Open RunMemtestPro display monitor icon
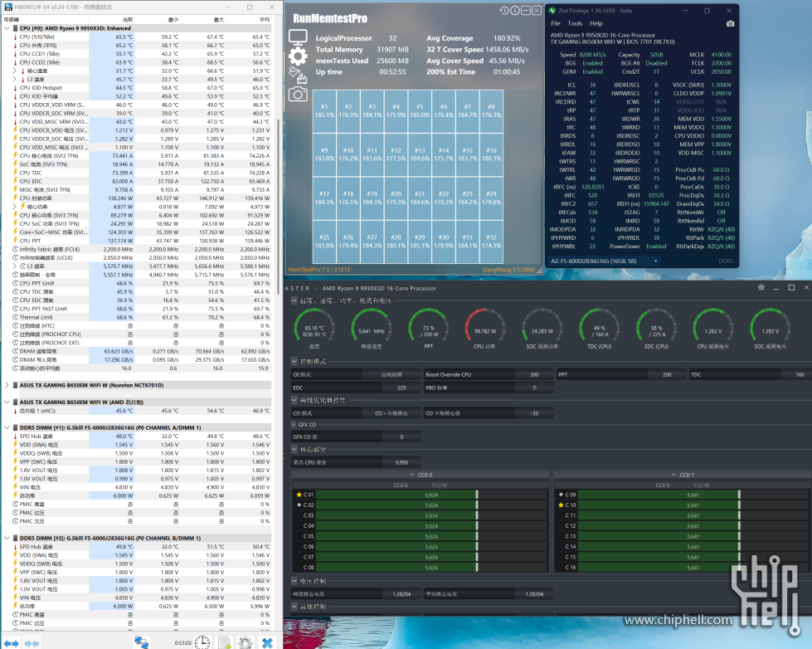Viewport: 812px width, 649px height. 298,37
